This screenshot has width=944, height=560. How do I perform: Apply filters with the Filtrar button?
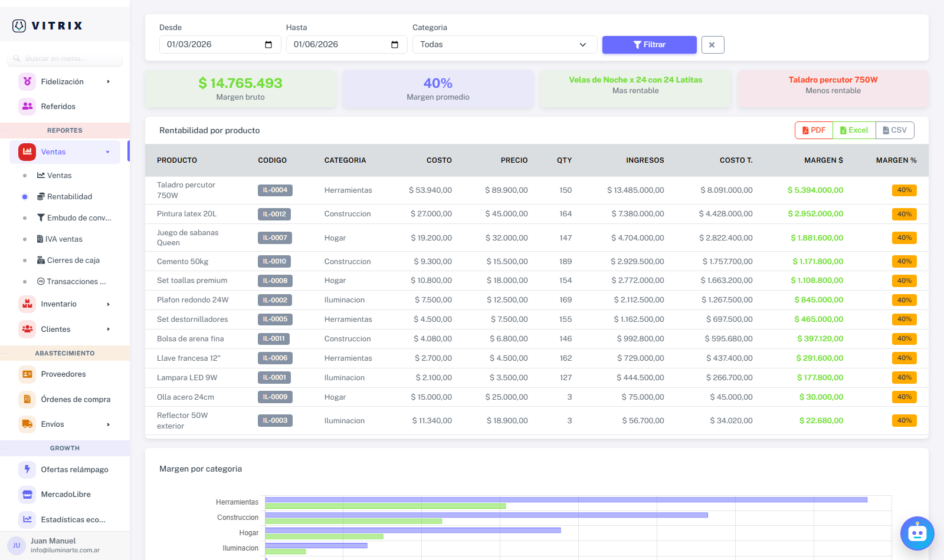649,45
